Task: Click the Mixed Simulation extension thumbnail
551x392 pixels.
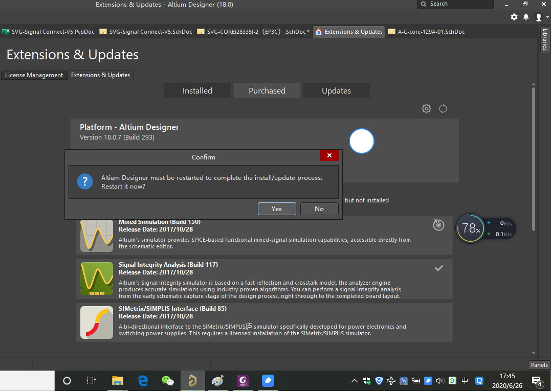Action: 97,236
